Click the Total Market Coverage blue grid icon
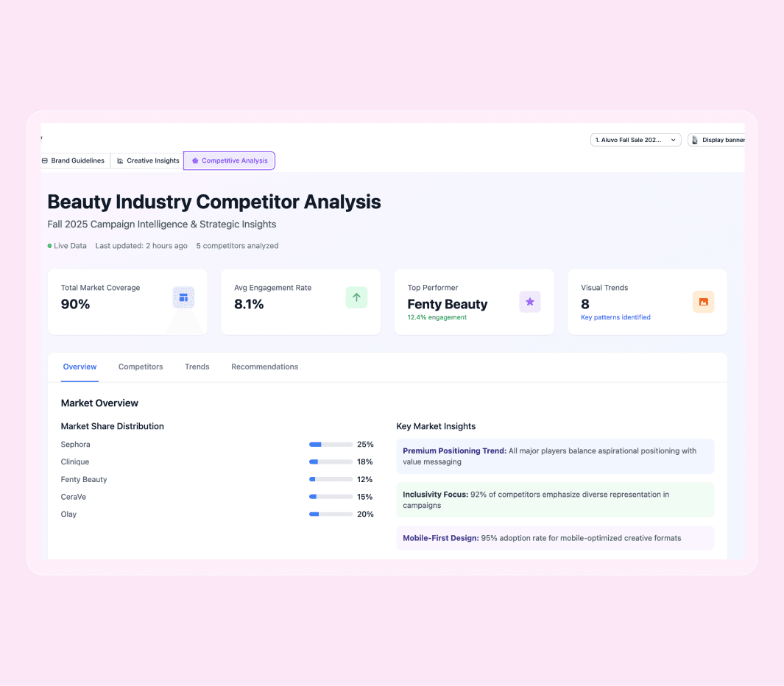The width and height of the screenshot is (784, 686). [x=183, y=297]
